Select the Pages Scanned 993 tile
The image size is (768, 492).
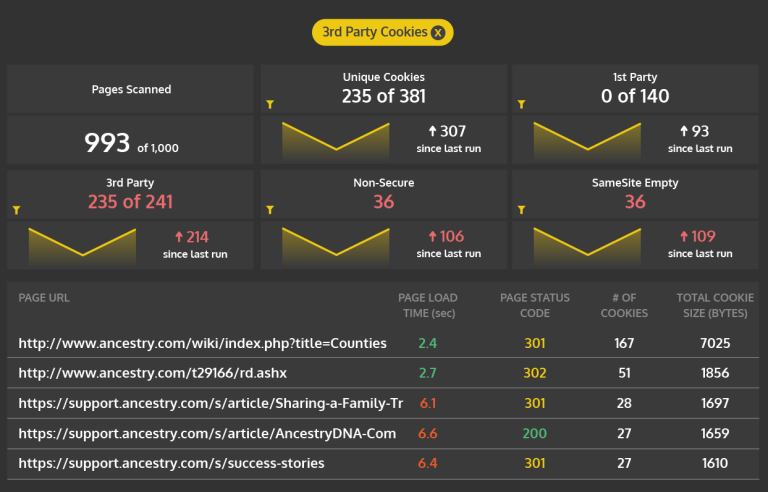[130, 143]
